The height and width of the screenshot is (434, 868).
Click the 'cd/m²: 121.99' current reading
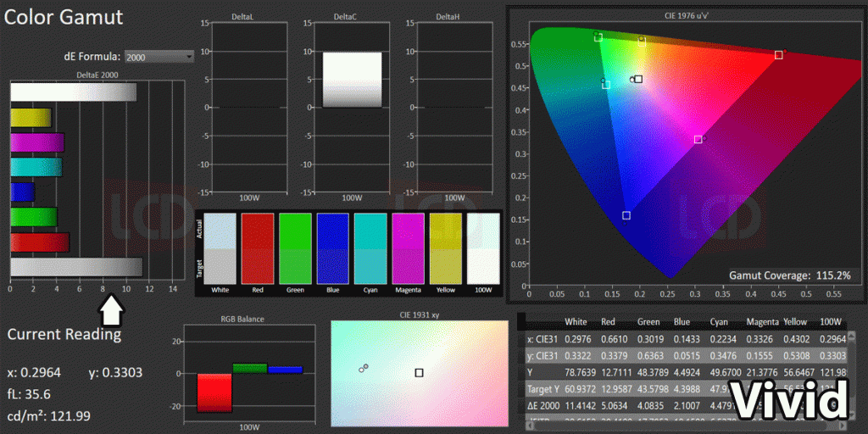(x=48, y=415)
